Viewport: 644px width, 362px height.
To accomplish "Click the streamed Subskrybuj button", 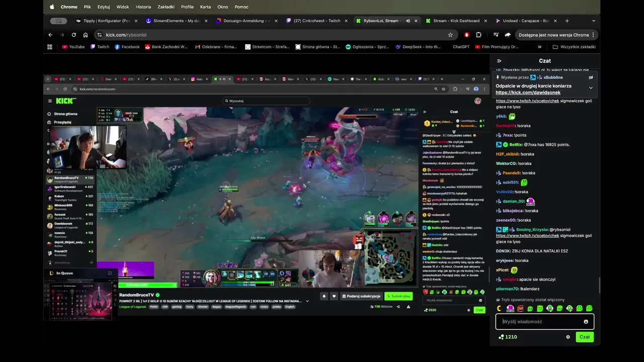I will pyautogui.click(x=398, y=296).
